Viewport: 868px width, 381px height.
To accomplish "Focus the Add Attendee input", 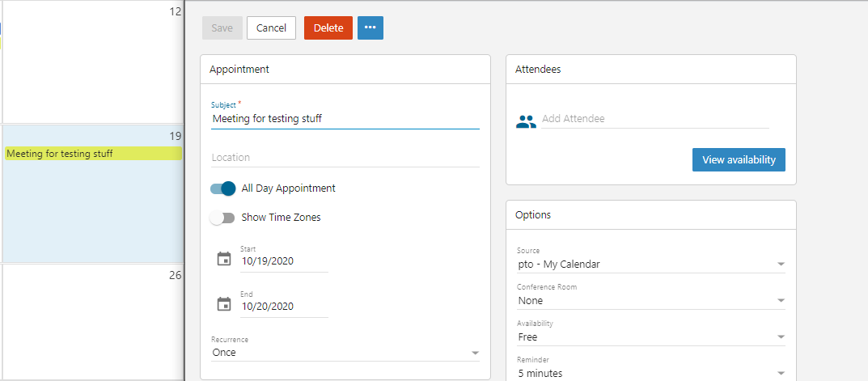I will tap(654, 119).
